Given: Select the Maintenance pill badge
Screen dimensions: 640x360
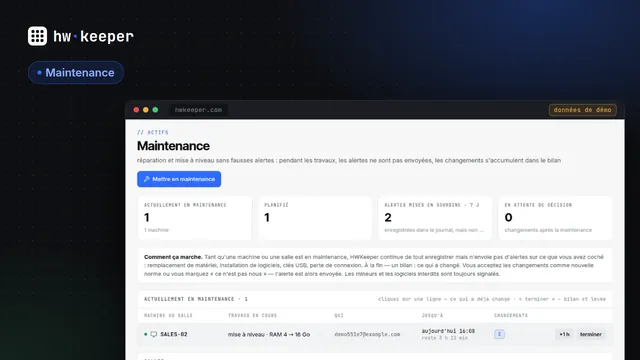Looking at the screenshot, I should (76, 73).
